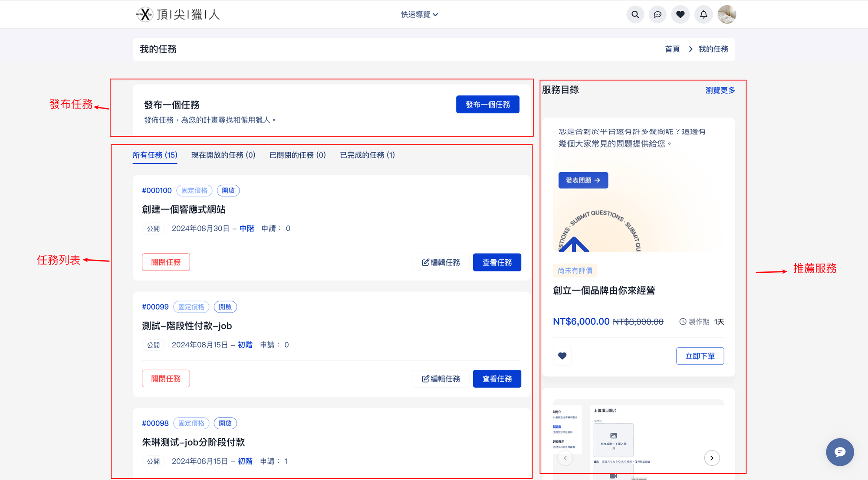This screenshot has height=480, width=868.
Task: Select the 已關閉的任務 tab
Action: pos(297,155)
